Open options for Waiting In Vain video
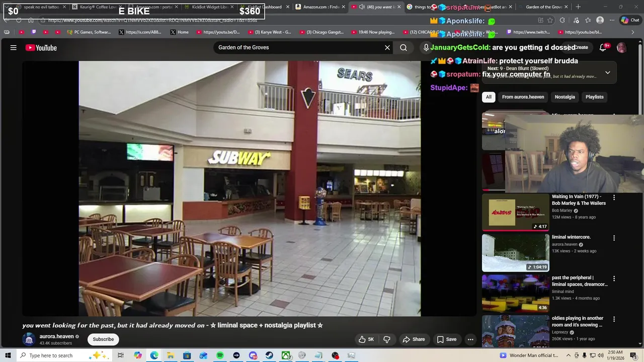Viewport: 644px width, 362px height. pos(614,198)
